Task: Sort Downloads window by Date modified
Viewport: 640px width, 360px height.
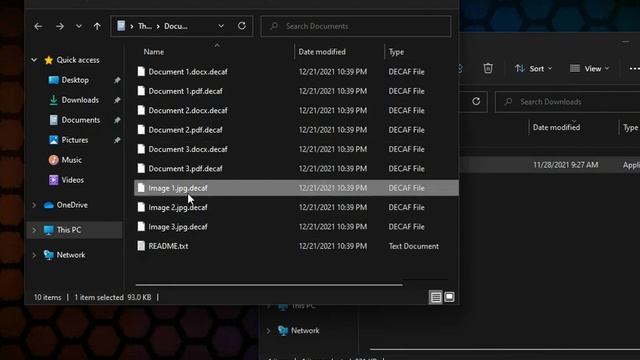Action: [556, 127]
